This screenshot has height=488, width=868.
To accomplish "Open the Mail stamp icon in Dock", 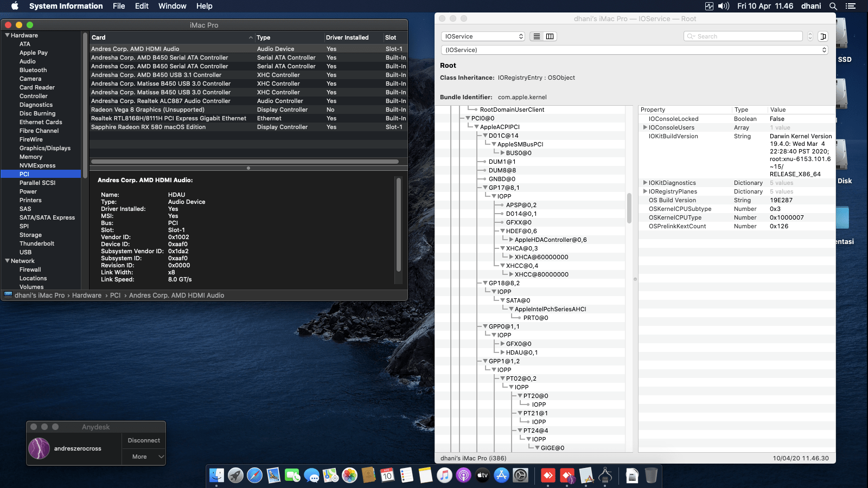I will (x=273, y=476).
